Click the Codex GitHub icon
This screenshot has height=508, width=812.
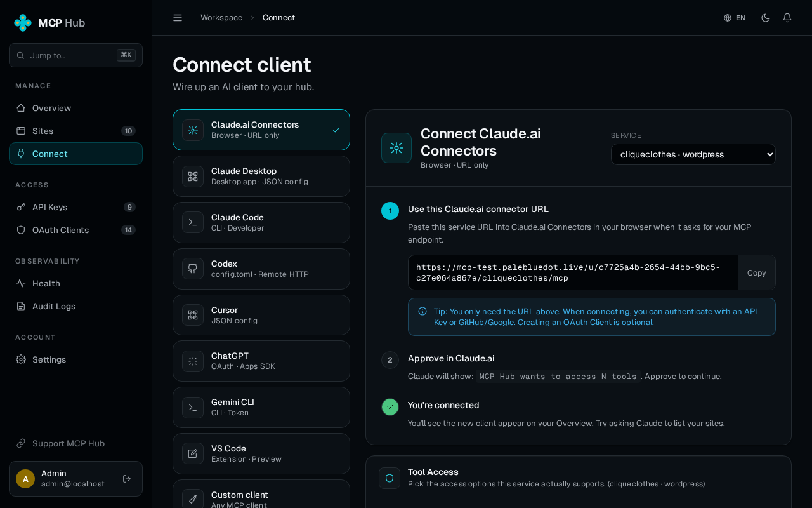pos(193,269)
